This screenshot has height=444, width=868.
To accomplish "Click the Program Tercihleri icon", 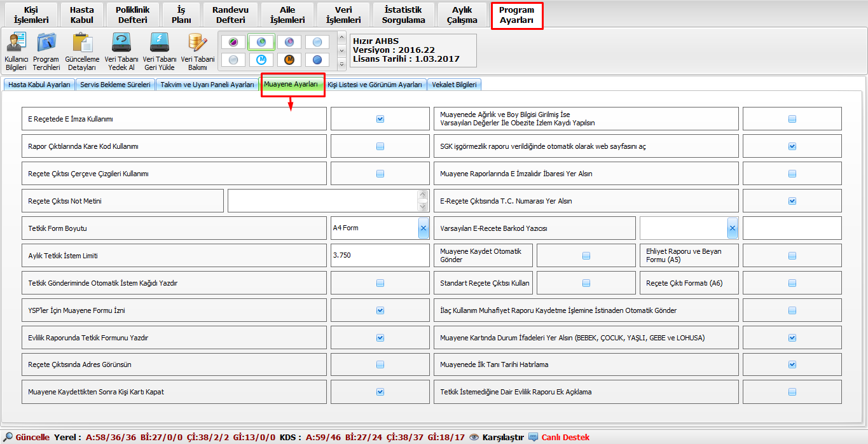I will pos(46,43).
